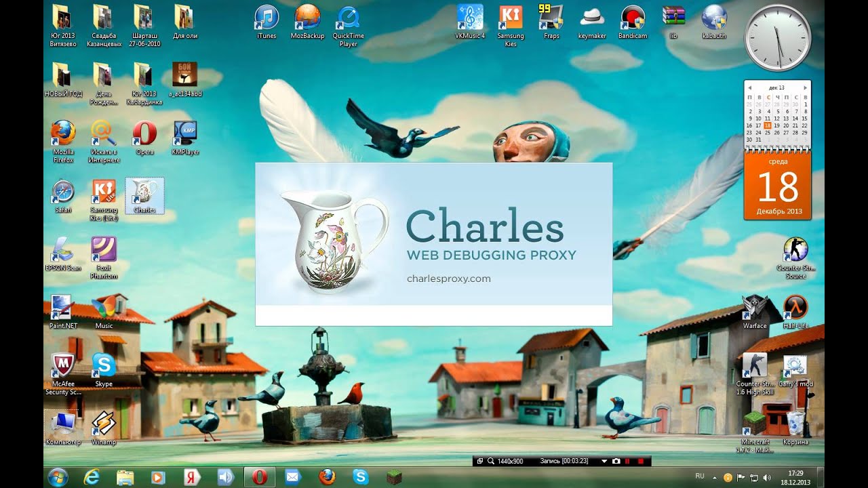The height and width of the screenshot is (488, 868).
Task: Click the Yandex icon in the taskbar
Action: point(191,477)
